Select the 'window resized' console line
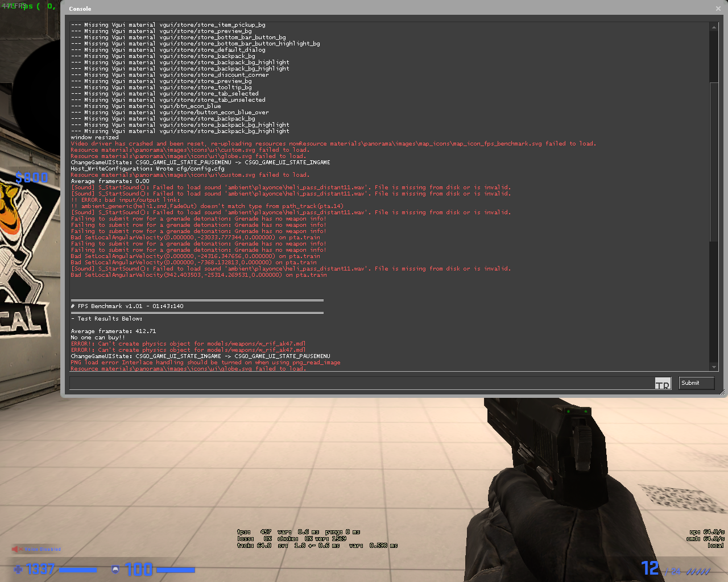Image resolution: width=728 pixels, height=582 pixels. pyautogui.click(x=95, y=138)
